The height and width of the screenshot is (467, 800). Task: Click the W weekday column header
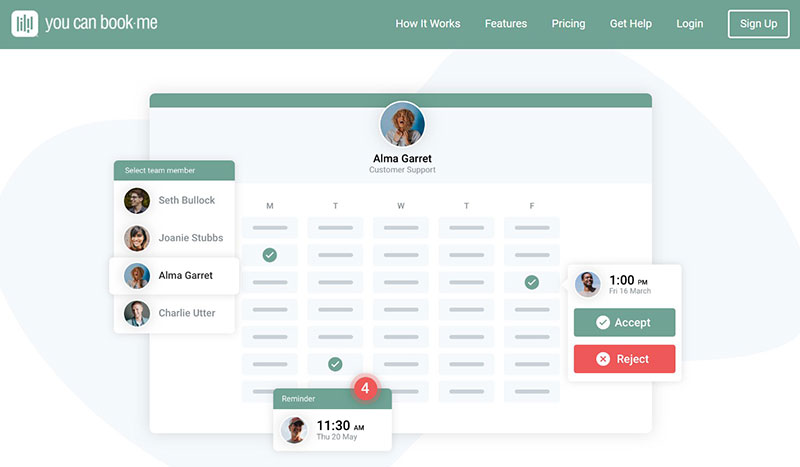pyautogui.click(x=401, y=206)
